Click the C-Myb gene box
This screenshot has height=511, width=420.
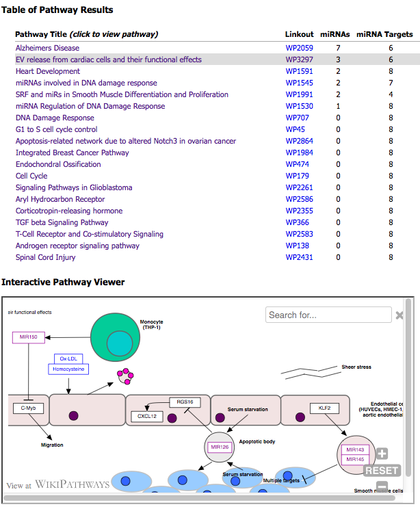(27, 408)
